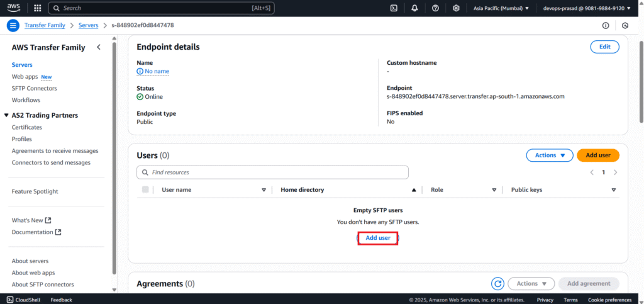Open the Users Actions dropdown
The width and height of the screenshot is (644, 304).
pos(550,155)
